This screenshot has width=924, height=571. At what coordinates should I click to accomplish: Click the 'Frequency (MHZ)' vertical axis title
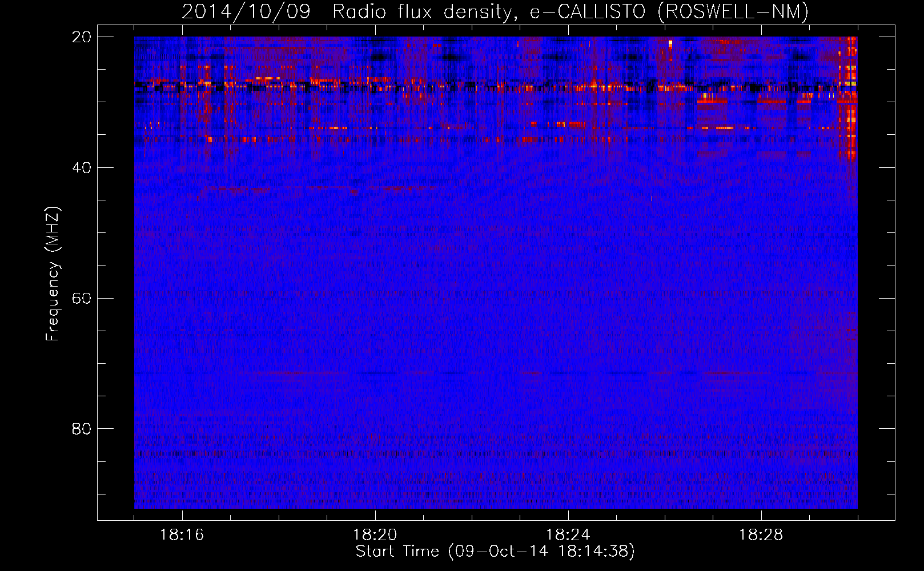click(53, 274)
